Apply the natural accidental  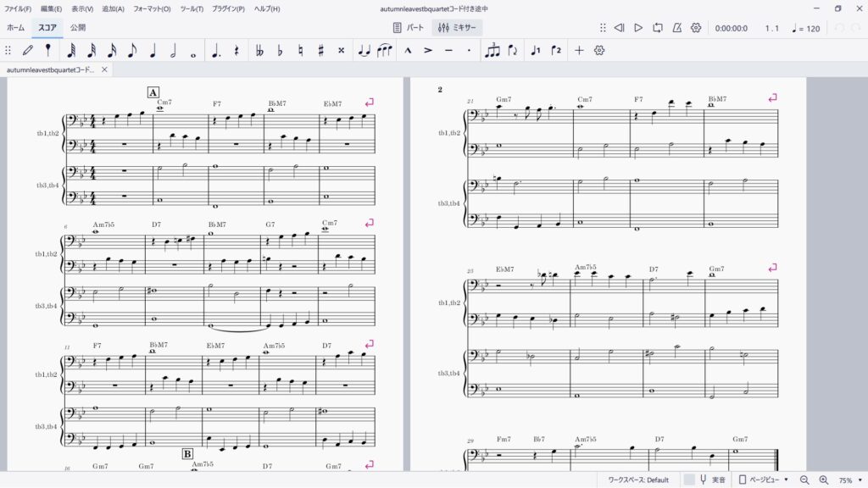[300, 51]
